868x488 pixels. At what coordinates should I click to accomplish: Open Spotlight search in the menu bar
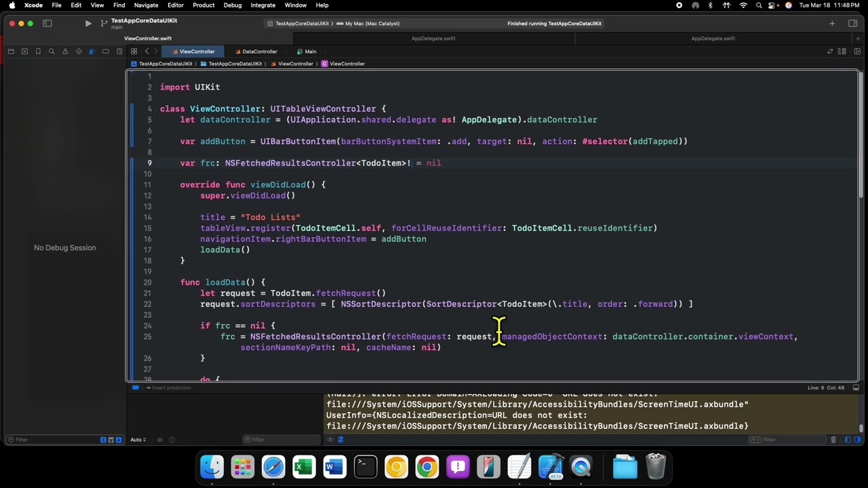pyautogui.click(x=759, y=5)
